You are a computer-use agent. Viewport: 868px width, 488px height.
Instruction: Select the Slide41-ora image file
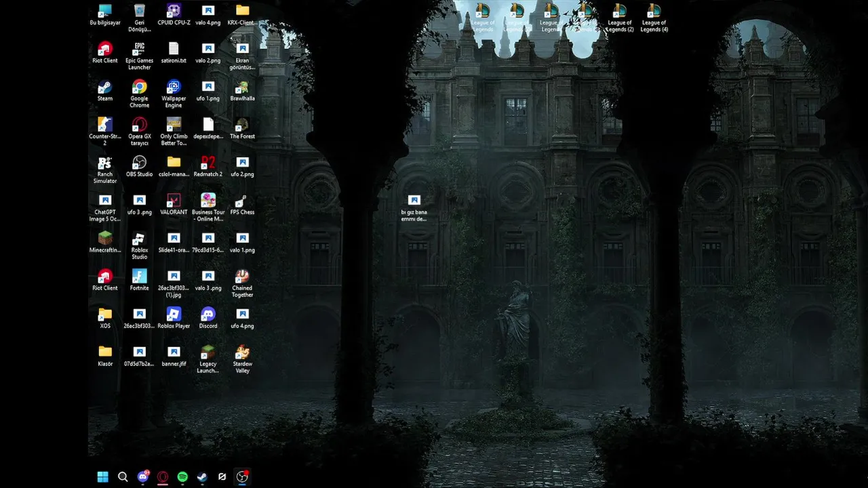(174, 243)
